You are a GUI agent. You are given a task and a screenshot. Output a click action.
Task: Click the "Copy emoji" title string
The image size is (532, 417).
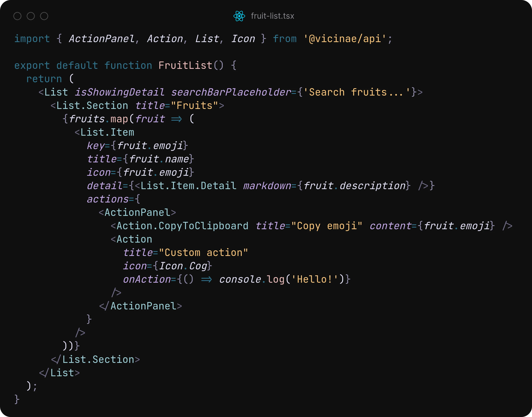(x=327, y=226)
